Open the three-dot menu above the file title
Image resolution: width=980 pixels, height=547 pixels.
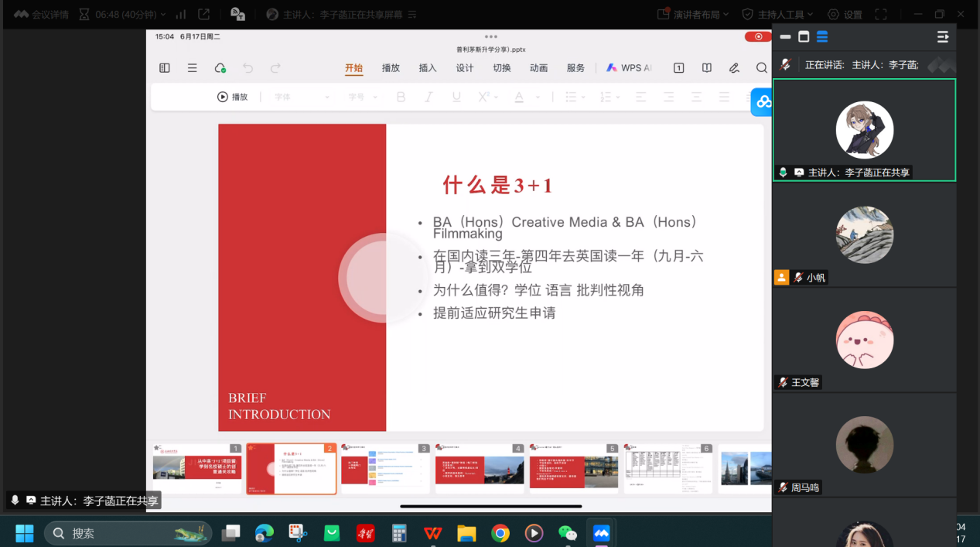491,36
